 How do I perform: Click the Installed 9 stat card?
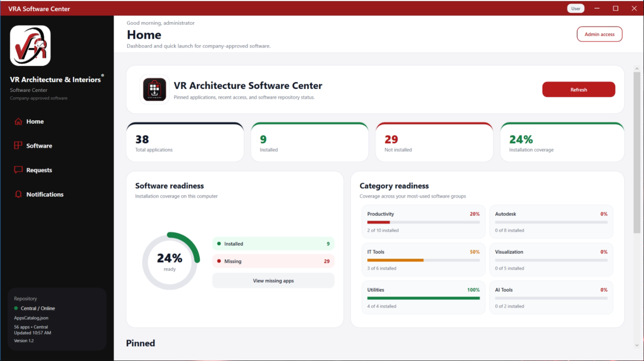(x=310, y=142)
